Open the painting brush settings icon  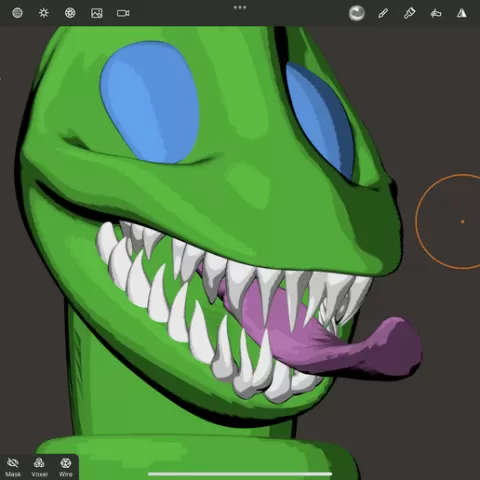(x=409, y=13)
